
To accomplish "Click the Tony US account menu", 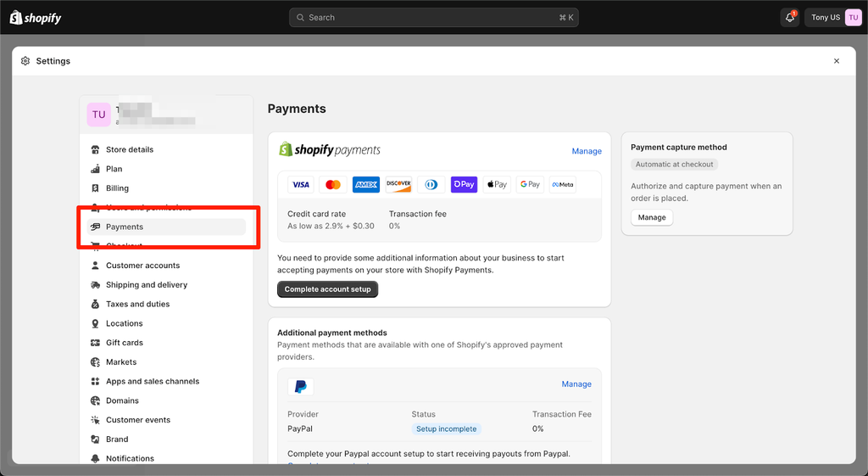I will pyautogui.click(x=833, y=18).
